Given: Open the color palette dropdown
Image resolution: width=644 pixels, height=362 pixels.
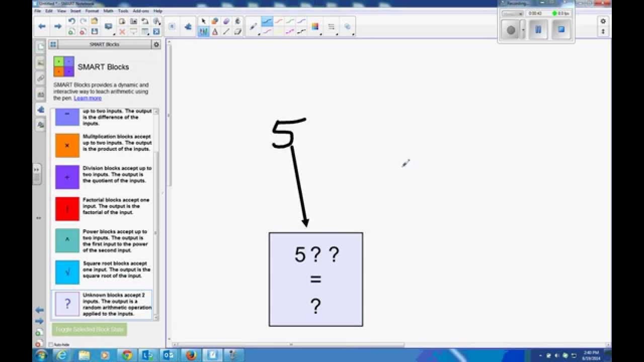Looking at the screenshot, I should tap(315, 27).
